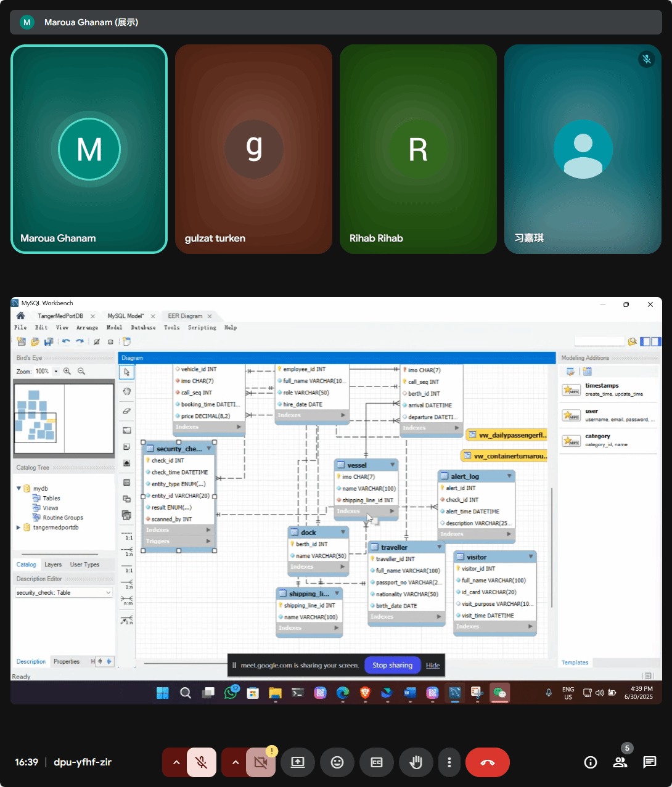Send a reaction with the emoji icon
The image size is (672, 787).
click(x=337, y=762)
